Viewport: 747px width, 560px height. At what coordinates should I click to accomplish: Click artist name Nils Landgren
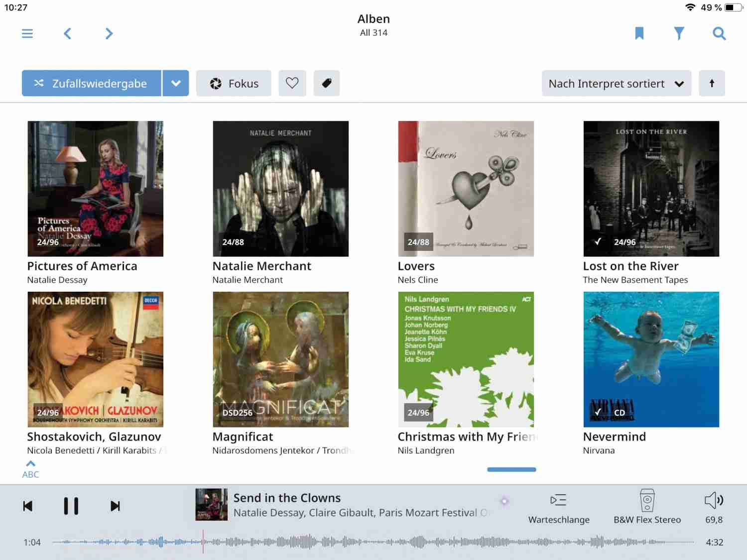[426, 450]
